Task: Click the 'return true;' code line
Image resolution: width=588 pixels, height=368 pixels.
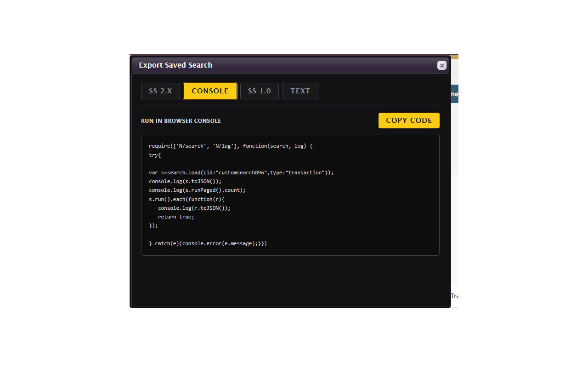Action: click(176, 217)
